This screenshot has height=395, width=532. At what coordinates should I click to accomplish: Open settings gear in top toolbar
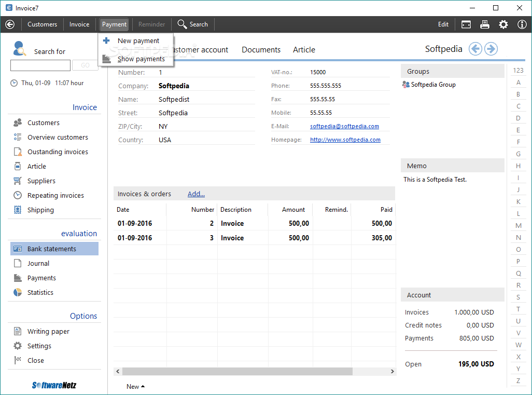(503, 24)
